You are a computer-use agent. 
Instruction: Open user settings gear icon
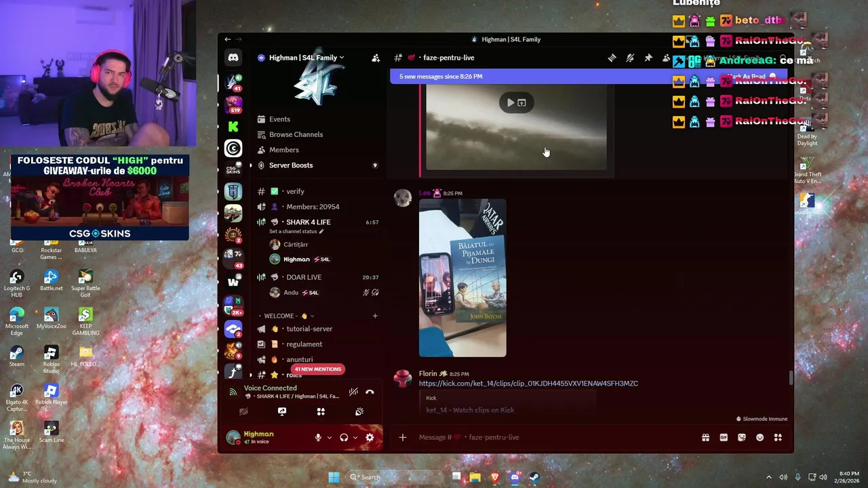point(370,437)
